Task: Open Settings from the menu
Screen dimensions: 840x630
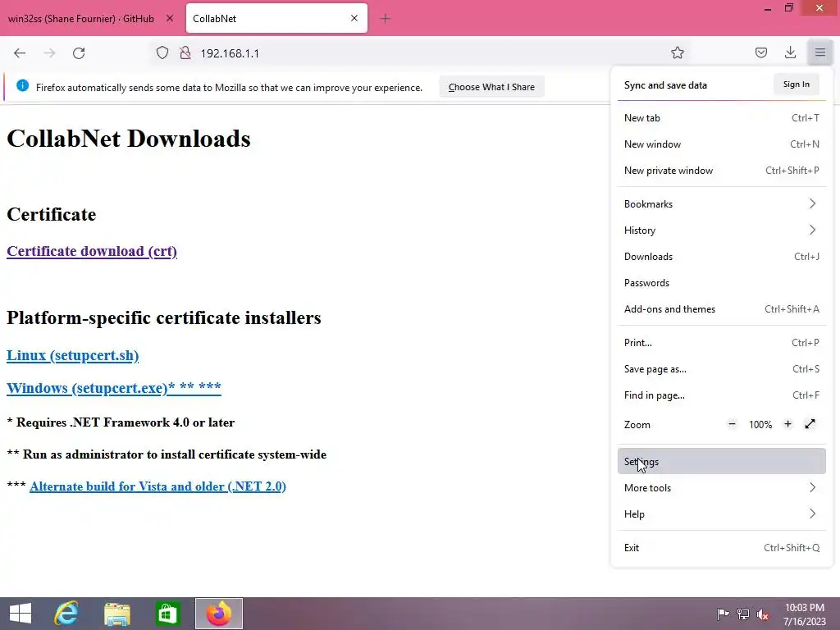Action: pyautogui.click(x=722, y=461)
